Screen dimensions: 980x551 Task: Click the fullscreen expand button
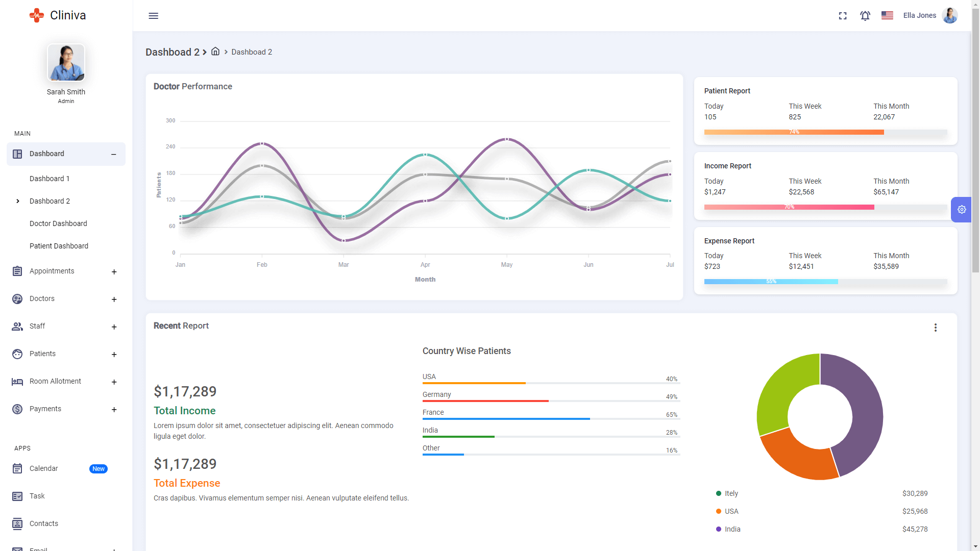click(843, 15)
